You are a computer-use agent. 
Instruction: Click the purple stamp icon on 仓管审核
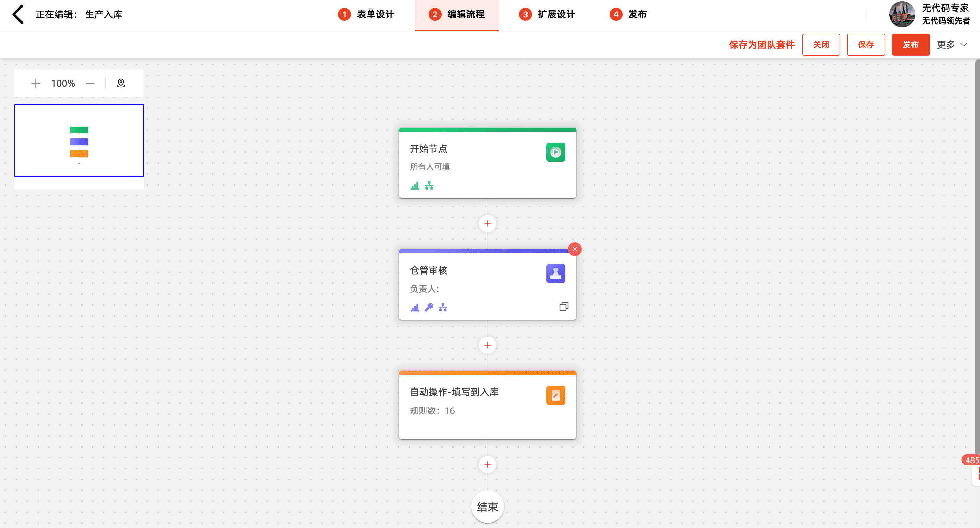(555, 273)
